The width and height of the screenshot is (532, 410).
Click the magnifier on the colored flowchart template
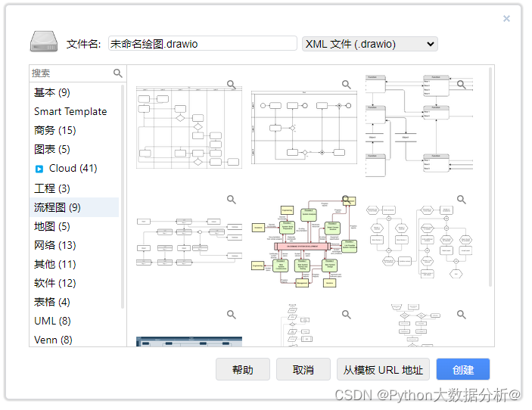[x=347, y=200]
